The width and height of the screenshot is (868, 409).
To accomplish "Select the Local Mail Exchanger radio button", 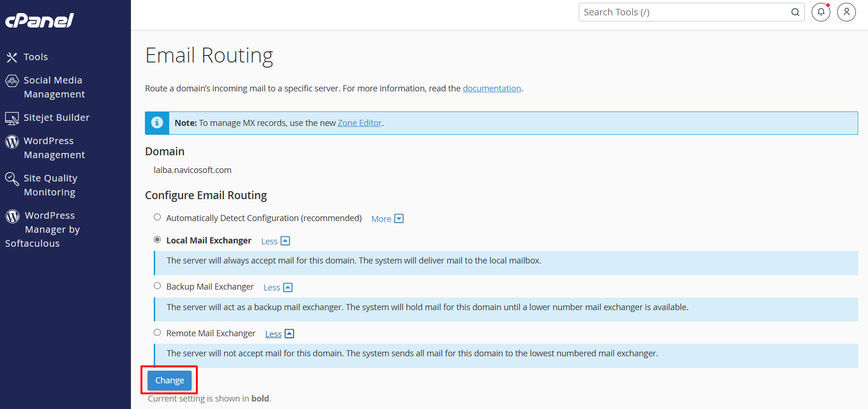I will click(x=157, y=240).
